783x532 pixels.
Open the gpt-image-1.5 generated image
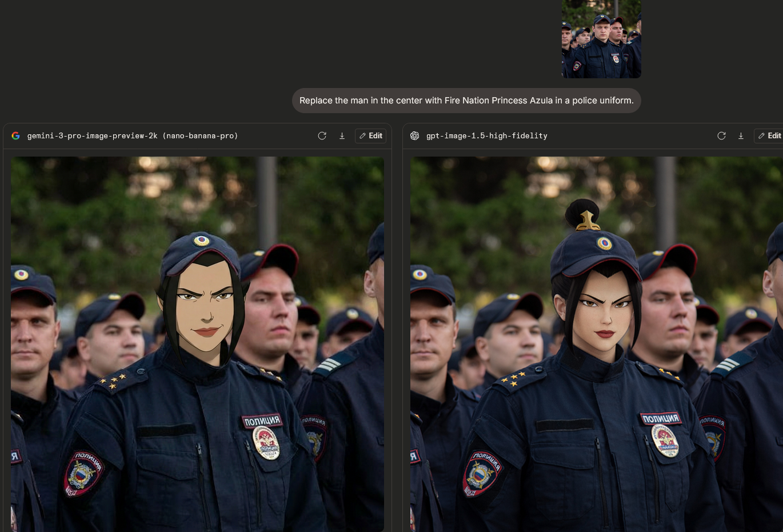coord(597,344)
